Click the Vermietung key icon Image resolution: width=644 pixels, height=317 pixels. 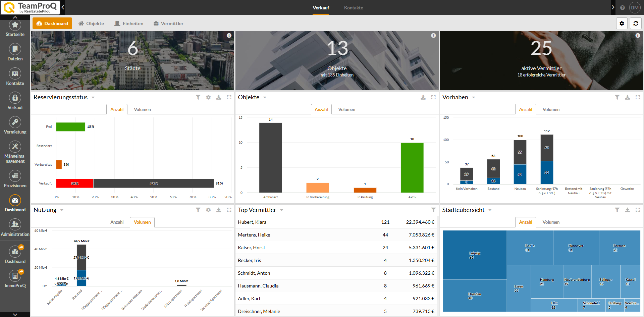point(15,122)
